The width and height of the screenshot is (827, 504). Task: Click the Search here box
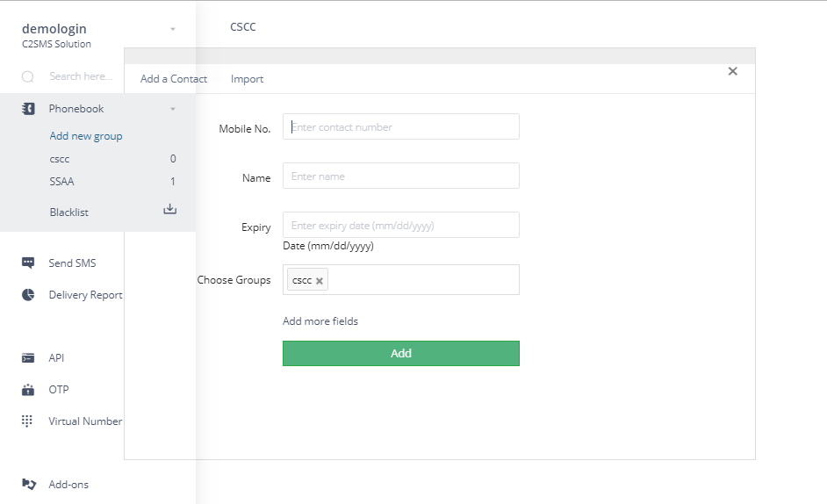click(81, 76)
